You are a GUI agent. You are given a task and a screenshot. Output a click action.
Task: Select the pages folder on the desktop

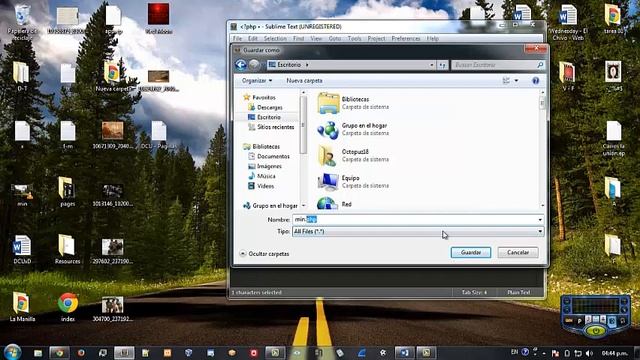coord(67,191)
